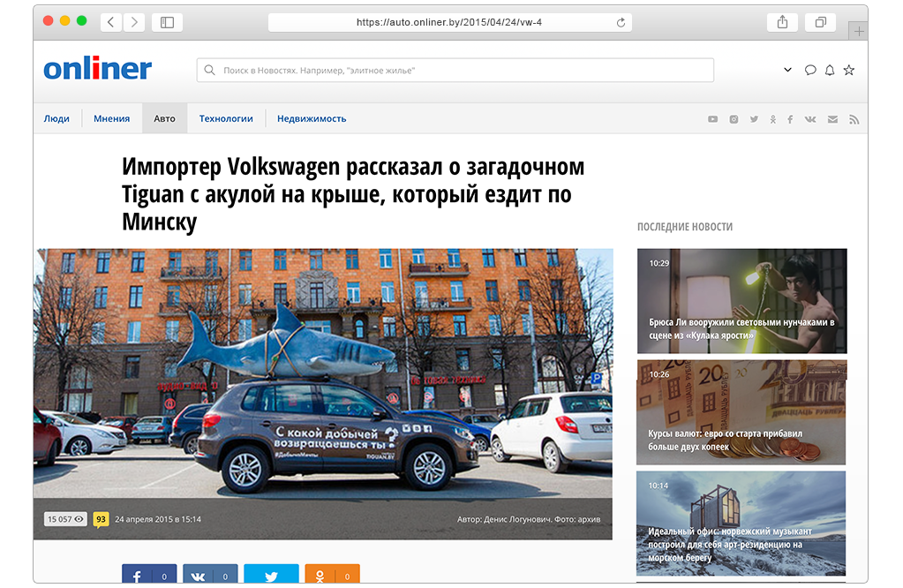903x588 pixels.
Task: Focus the news search field
Action: pos(455,71)
